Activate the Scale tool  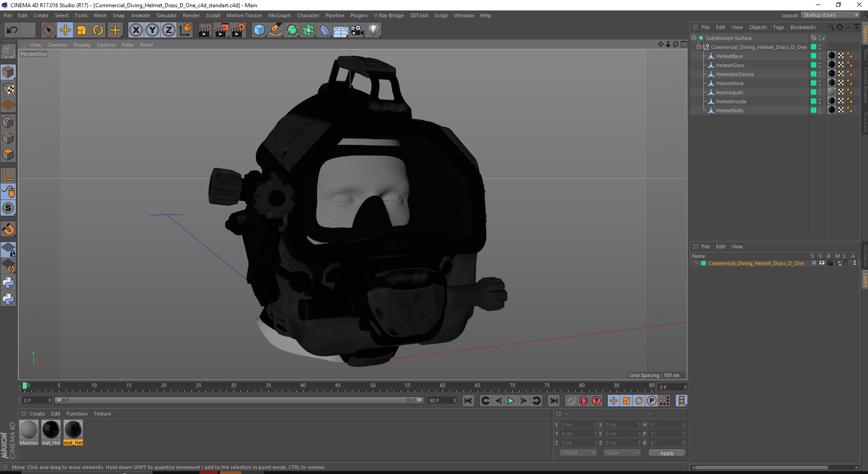pos(82,30)
